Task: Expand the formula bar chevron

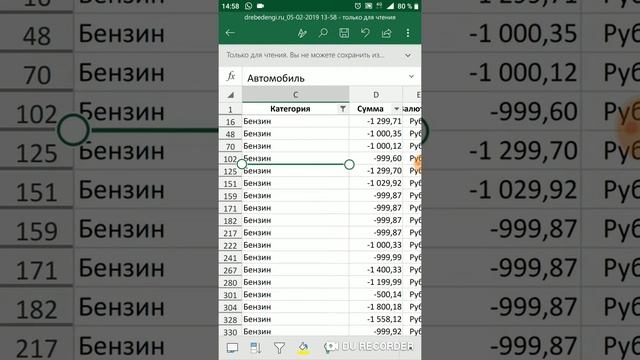Action: pyautogui.click(x=411, y=76)
